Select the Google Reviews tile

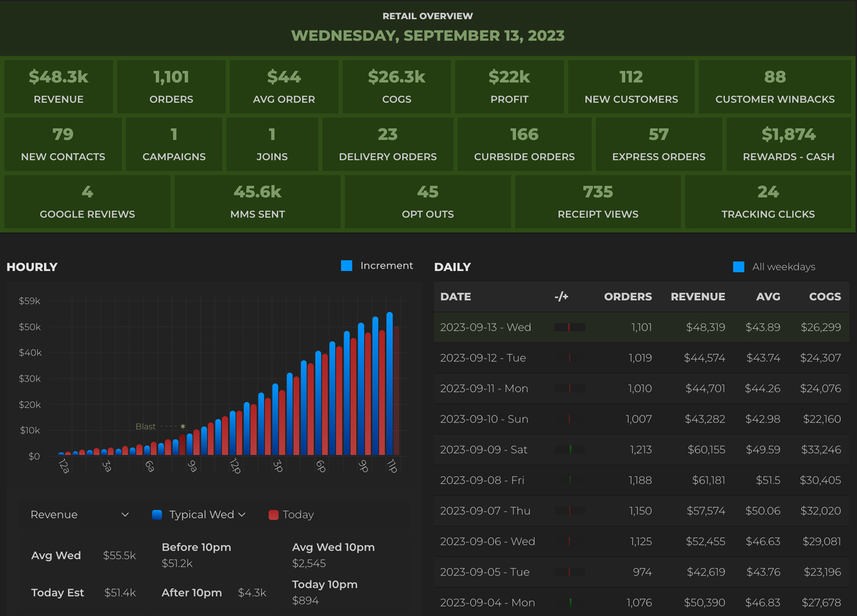pos(87,201)
